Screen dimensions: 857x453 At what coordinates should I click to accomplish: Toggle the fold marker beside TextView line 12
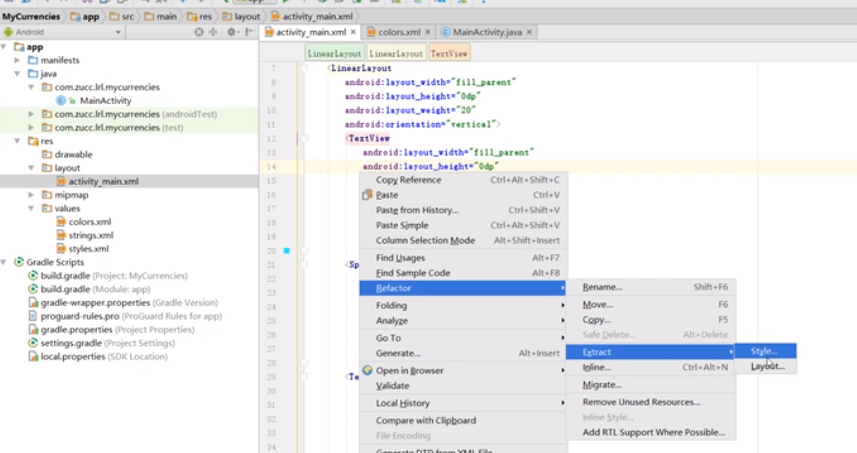point(304,138)
